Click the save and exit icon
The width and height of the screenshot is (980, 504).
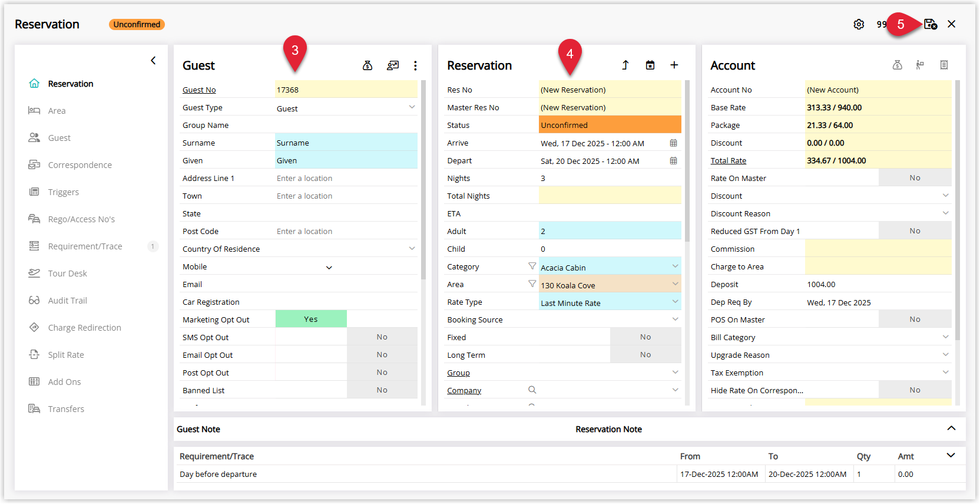pos(931,24)
